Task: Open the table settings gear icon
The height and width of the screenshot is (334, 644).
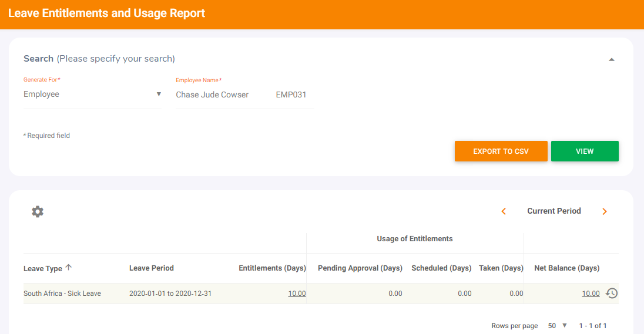Action: click(x=38, y=212)
